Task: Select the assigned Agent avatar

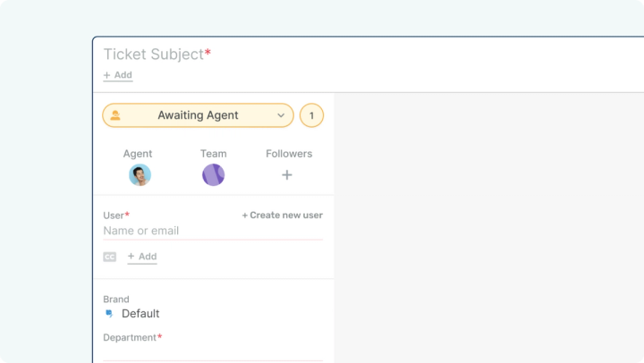Action: 140,175
